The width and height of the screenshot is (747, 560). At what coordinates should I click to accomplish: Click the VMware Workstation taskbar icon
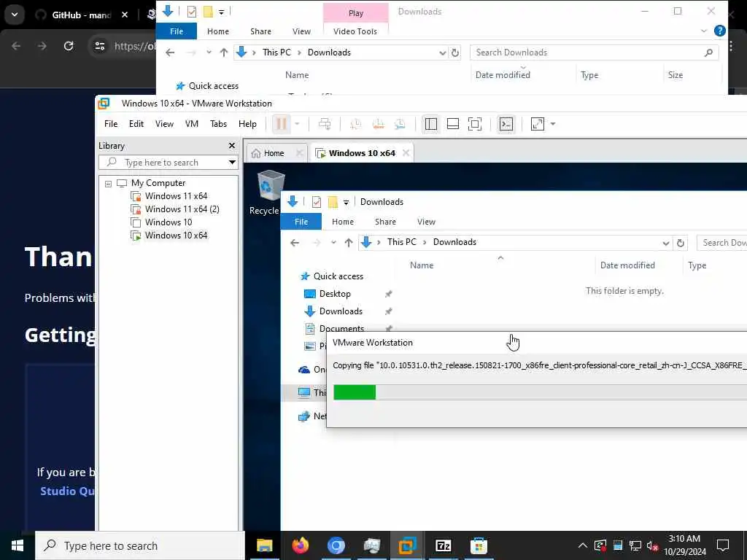(407, 545)
